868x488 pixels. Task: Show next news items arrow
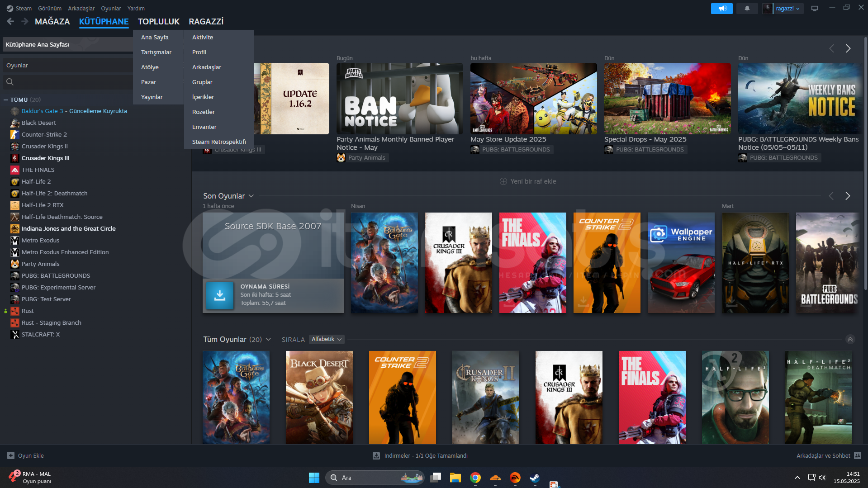click(848, 48)
